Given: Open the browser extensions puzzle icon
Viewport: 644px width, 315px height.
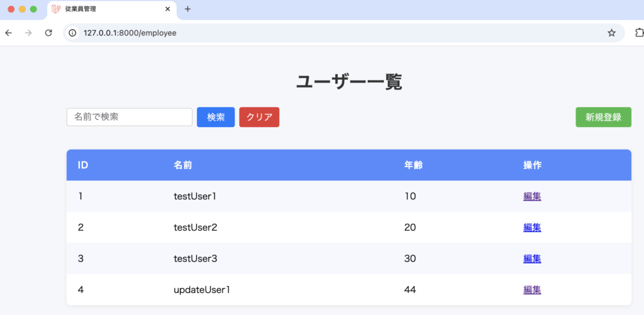Looking at the screenshot, I should [x=637, y=33].
